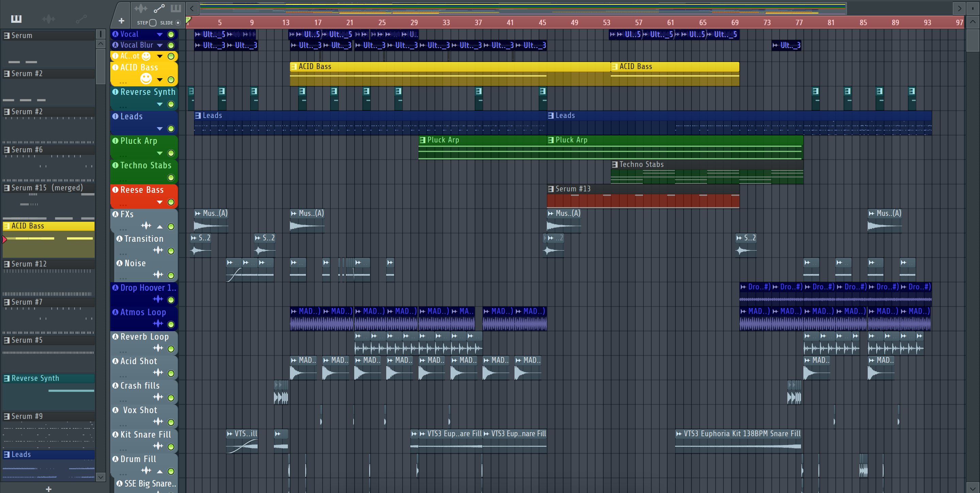Viewport: 980px width, 493px height.
Task: Click waveform icon on Drop Hoover track
Action: pyautogui.click(x=158, y=299)
